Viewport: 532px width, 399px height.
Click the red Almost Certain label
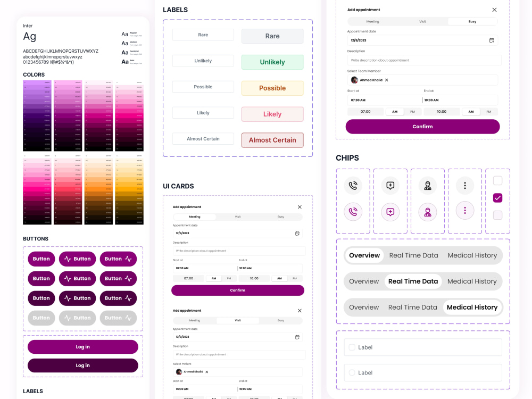(272, 140)
